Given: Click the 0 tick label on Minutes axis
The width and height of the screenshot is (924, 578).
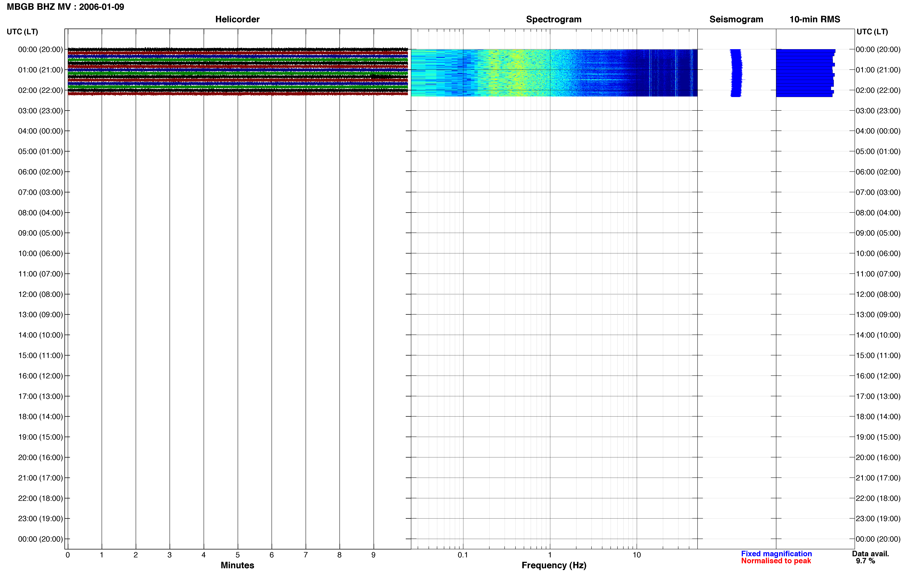Looking at the screenshot, I should [x=68, y=555].
